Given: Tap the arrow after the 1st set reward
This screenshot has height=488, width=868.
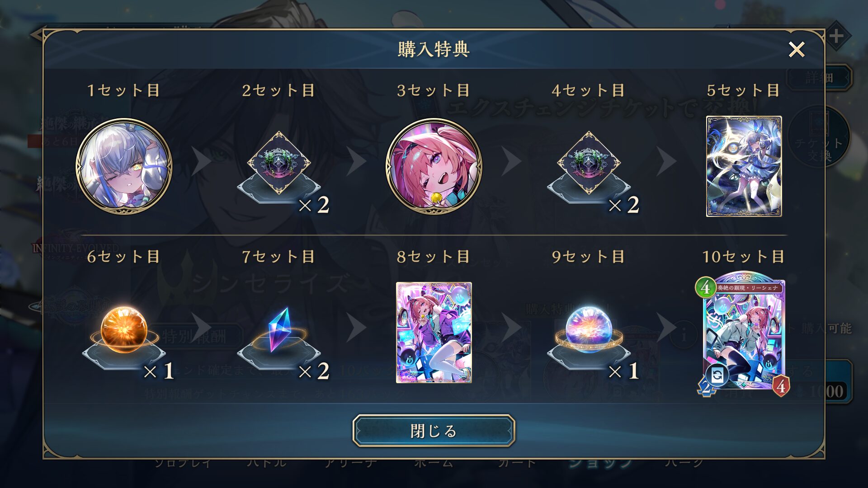Looking at the screenshot, I should [202, 161].
